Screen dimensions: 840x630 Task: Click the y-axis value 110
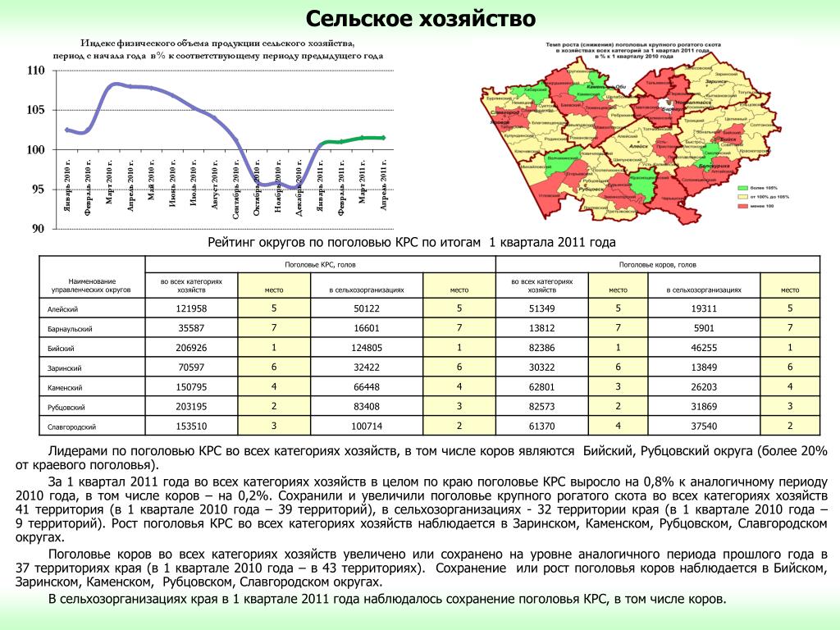(x=35, y=71)
